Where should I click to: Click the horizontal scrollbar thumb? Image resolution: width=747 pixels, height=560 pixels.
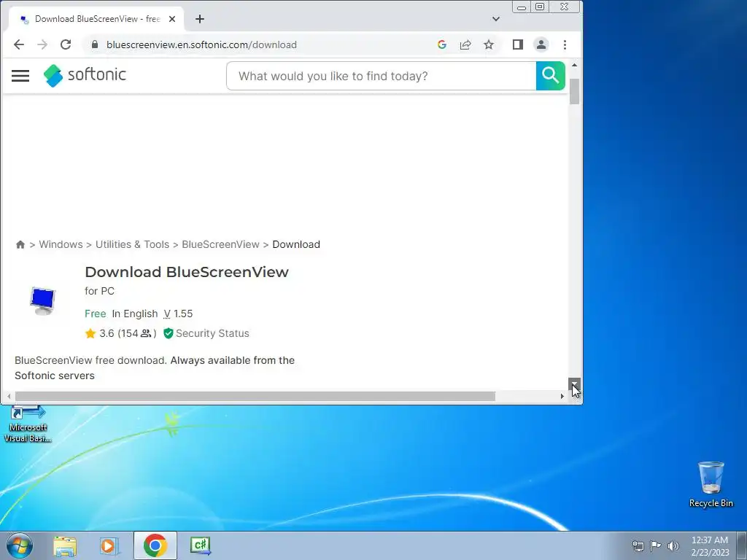point(255,396)
